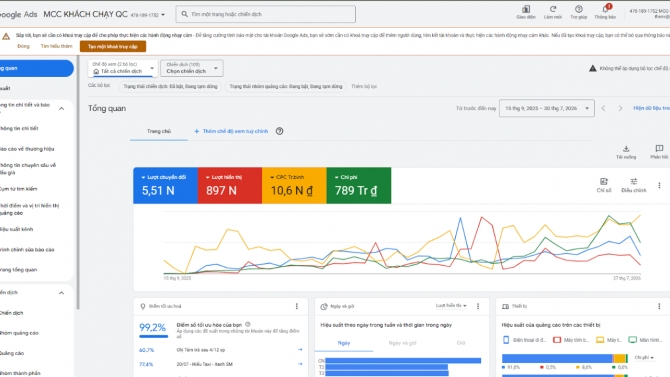This screenshot has height=377, width=670.
Task: Open the 60,7% recommendation arrow
Action: point(300,350)
